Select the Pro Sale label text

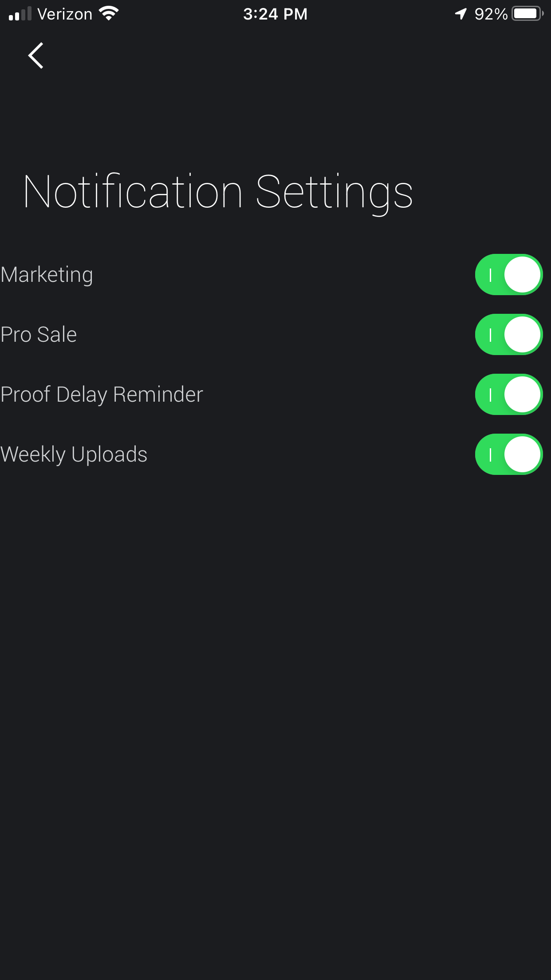click(x=39, y=335)
